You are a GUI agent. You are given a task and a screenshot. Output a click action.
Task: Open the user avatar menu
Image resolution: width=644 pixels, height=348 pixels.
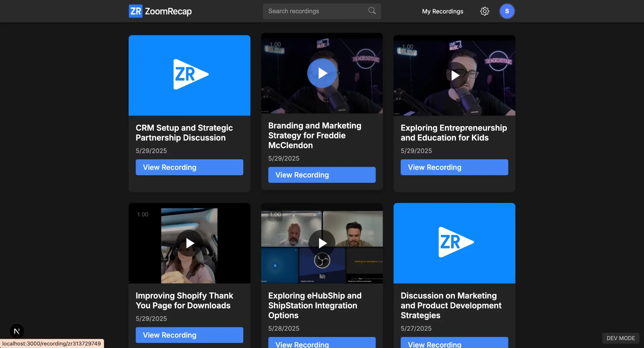[x=507, y=11]
